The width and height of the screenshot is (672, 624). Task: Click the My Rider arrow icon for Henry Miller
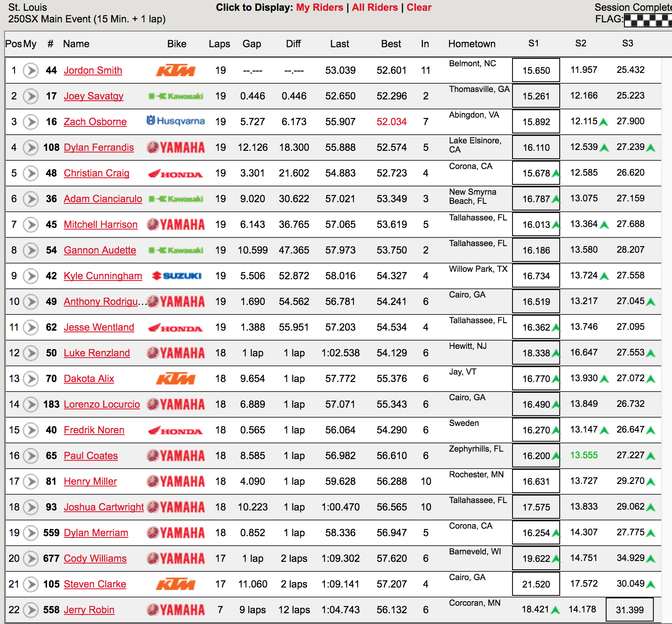(x=31, y=481)
